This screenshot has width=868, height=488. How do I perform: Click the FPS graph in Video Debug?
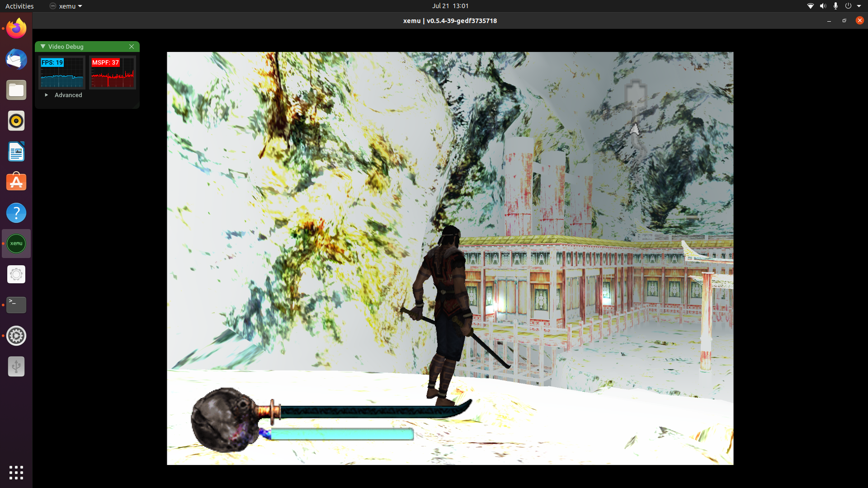point(61,72)
